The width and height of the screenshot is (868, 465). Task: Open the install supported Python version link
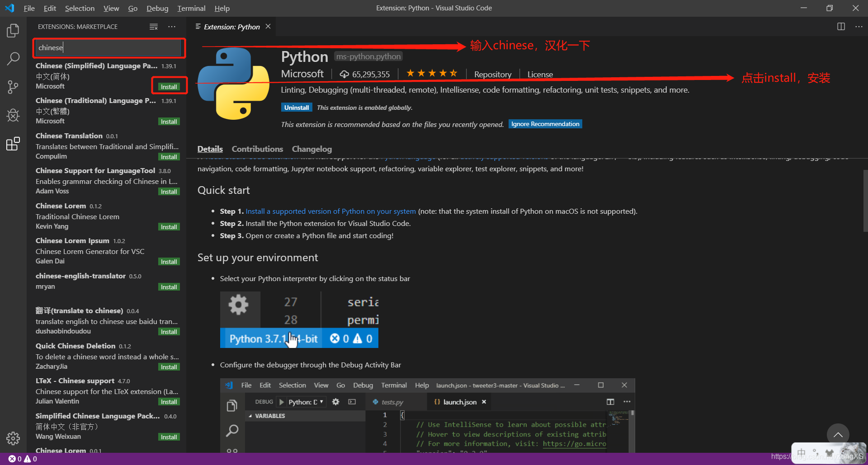(x=330, y=211)
